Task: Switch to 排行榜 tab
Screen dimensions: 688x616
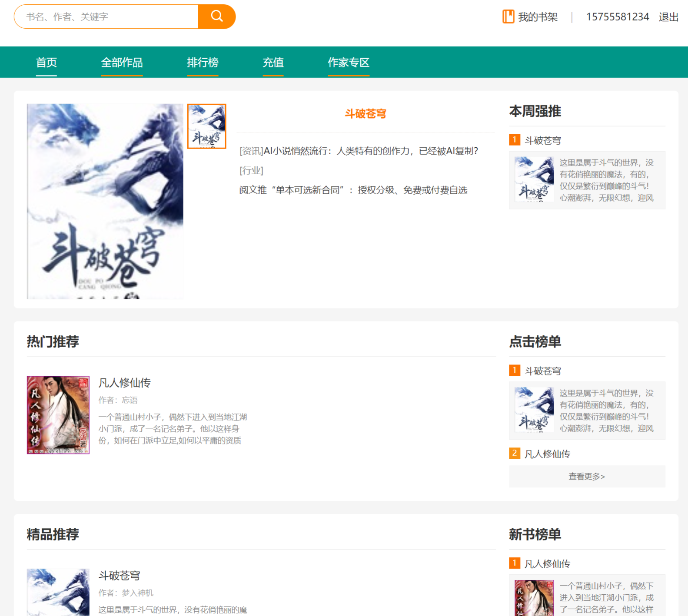Action: (203, 63)
